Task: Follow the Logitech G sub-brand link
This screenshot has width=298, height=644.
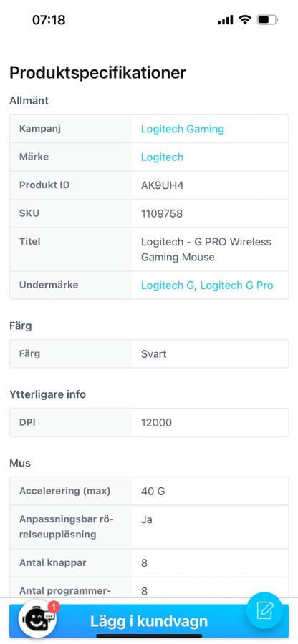Action: [168, 286]
